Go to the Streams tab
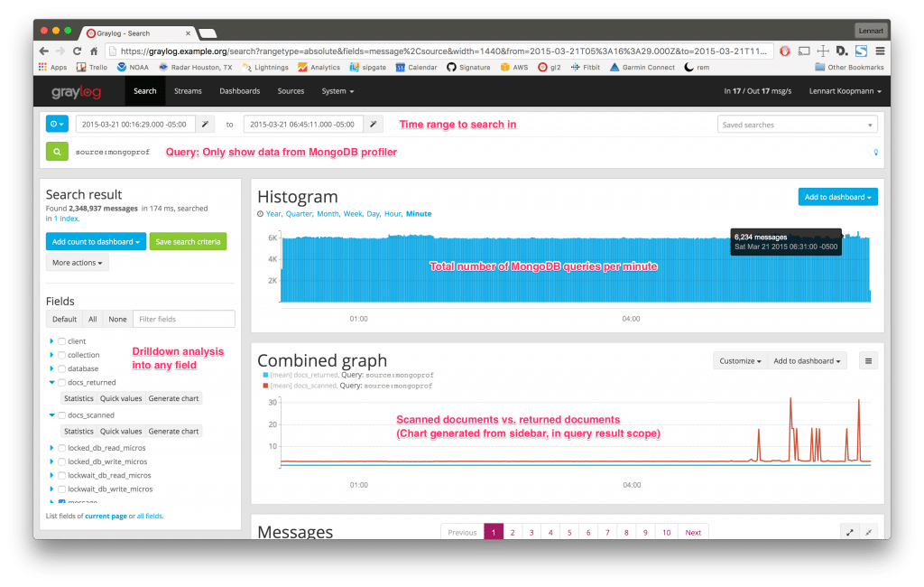This screenshot has width=924, height=587. [188, 91]
